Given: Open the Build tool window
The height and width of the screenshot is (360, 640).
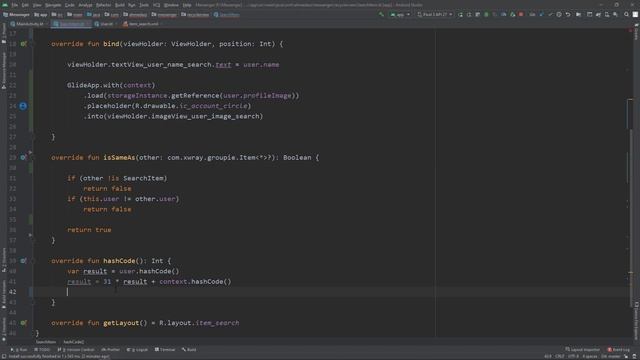Looking at the screenshot, I should pos(189,350).
